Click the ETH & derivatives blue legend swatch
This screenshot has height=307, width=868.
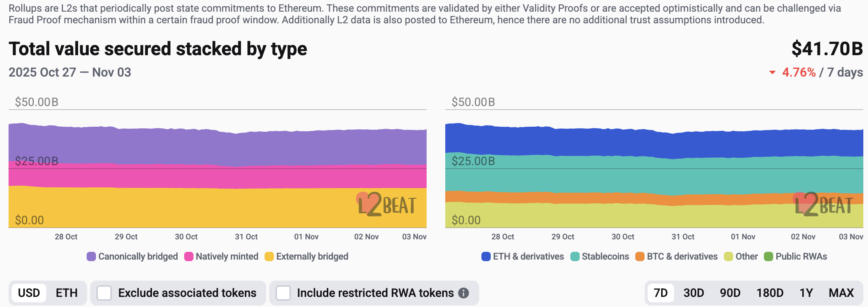coord(486,256)
